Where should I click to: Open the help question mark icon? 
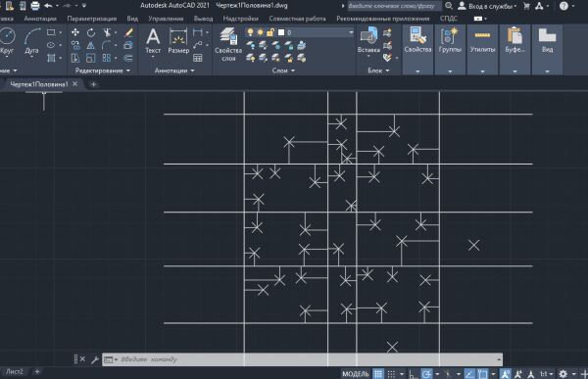click(x=563, y=6)
